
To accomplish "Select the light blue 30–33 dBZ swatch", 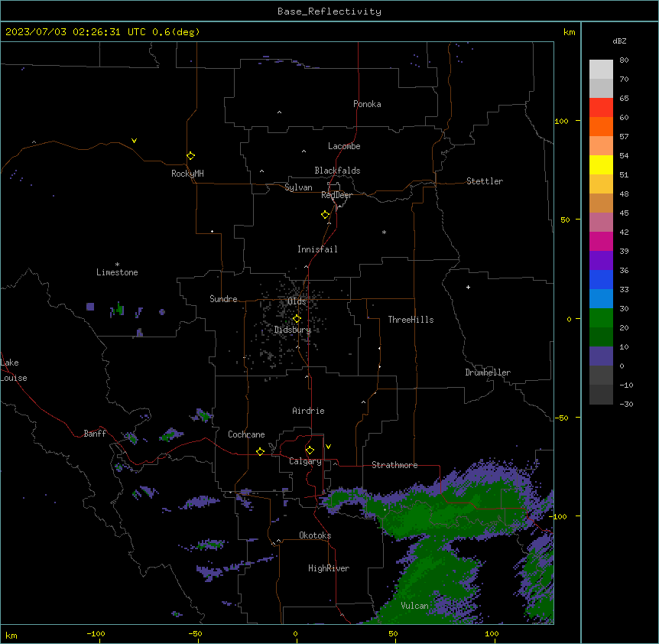I will click(x=601, y=298).
